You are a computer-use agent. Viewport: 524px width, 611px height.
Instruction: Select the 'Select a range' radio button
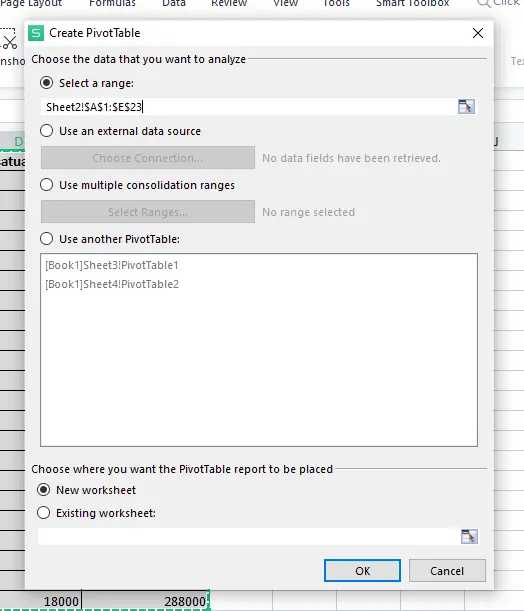click(x=46, y=83)
